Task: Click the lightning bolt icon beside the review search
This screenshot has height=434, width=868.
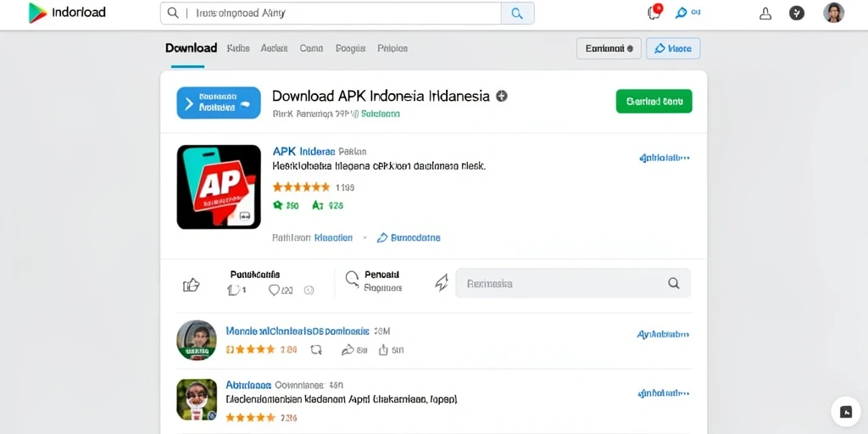Action: [441, 283]
